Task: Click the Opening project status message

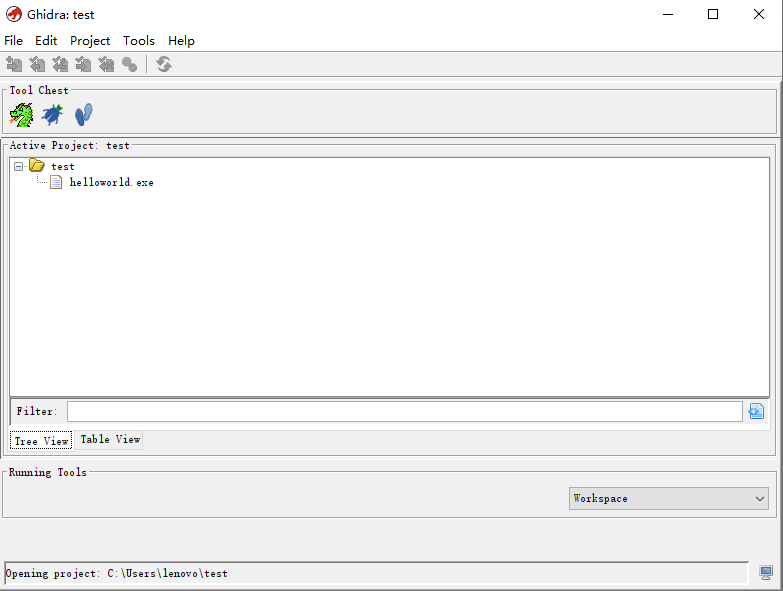Action: coord(116,573)
